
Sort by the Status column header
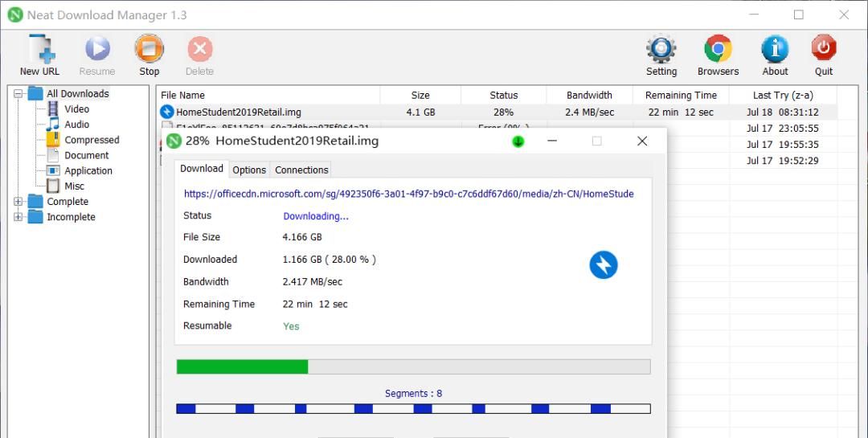pos(504,96)
